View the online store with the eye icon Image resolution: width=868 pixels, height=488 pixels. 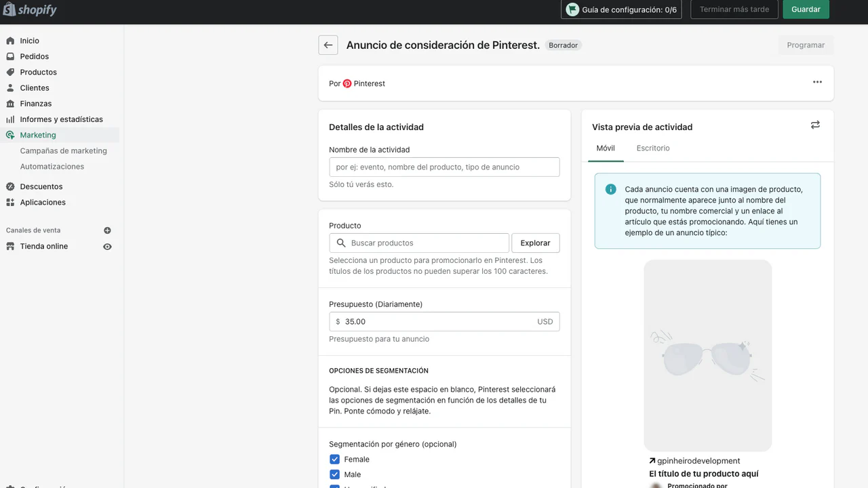pos(107,247)
